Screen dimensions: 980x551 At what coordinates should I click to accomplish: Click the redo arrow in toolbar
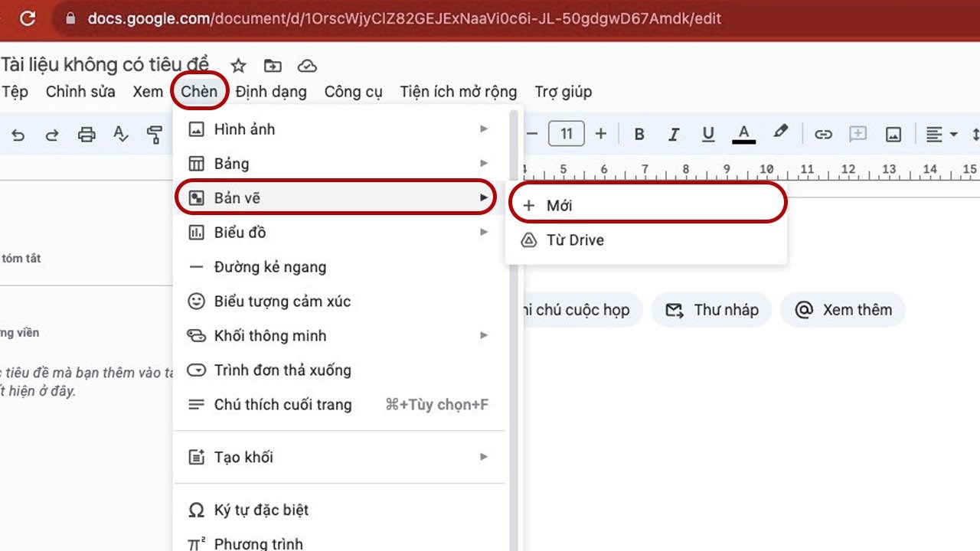click(x=52, y=135)
